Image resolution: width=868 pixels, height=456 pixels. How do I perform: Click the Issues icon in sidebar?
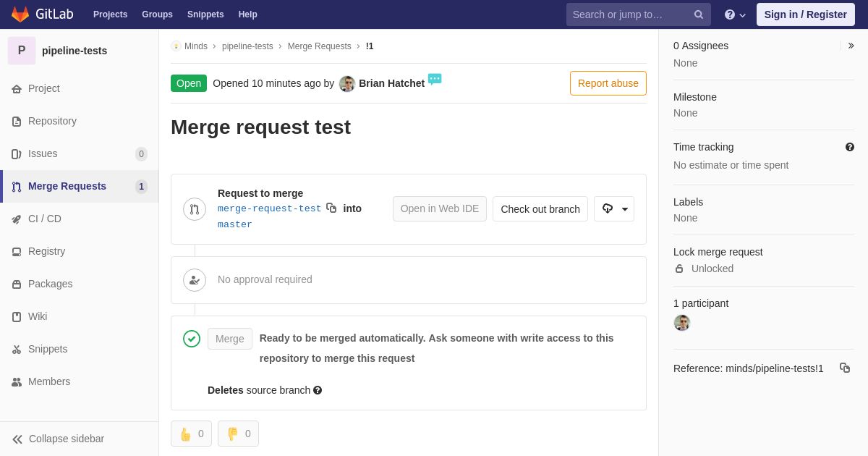coord(17,154)
